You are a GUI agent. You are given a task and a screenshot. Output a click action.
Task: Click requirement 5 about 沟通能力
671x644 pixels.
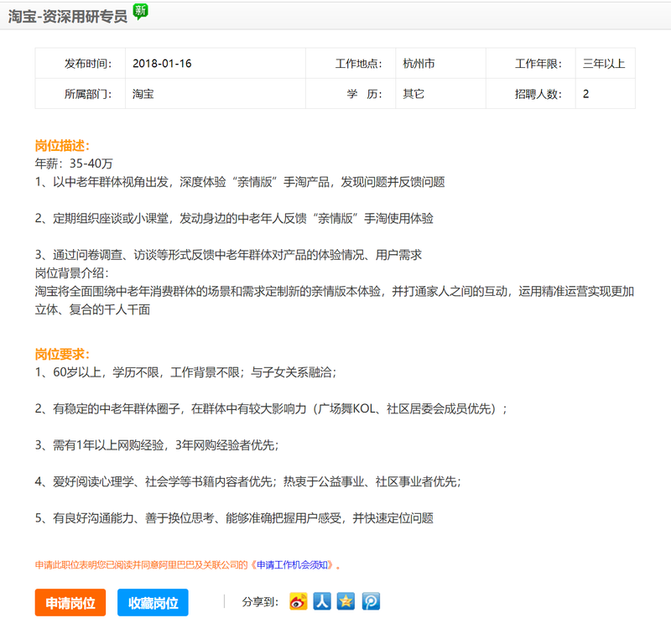[234, 517]
